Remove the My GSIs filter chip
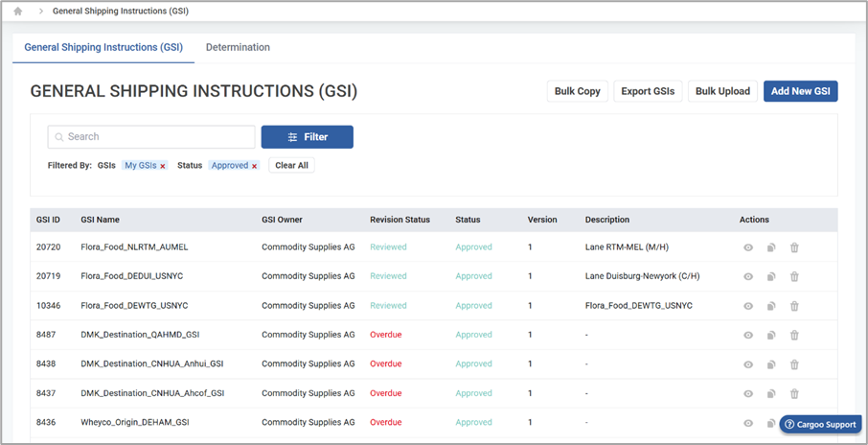Viewport: 868px width, 445px height. point(163,166)
